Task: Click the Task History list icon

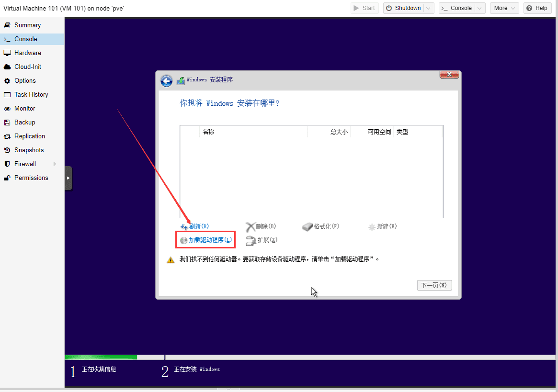Action: point(7,95)
